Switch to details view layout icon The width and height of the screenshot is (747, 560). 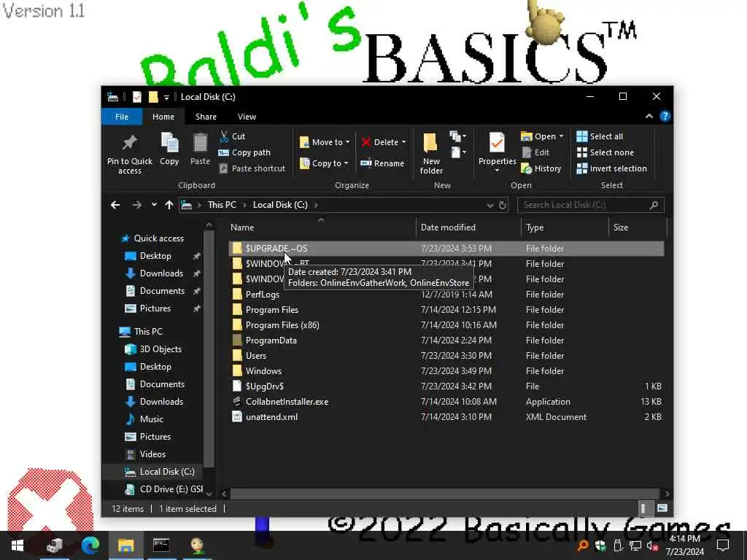pyautogui.click(x=643, y=508)
